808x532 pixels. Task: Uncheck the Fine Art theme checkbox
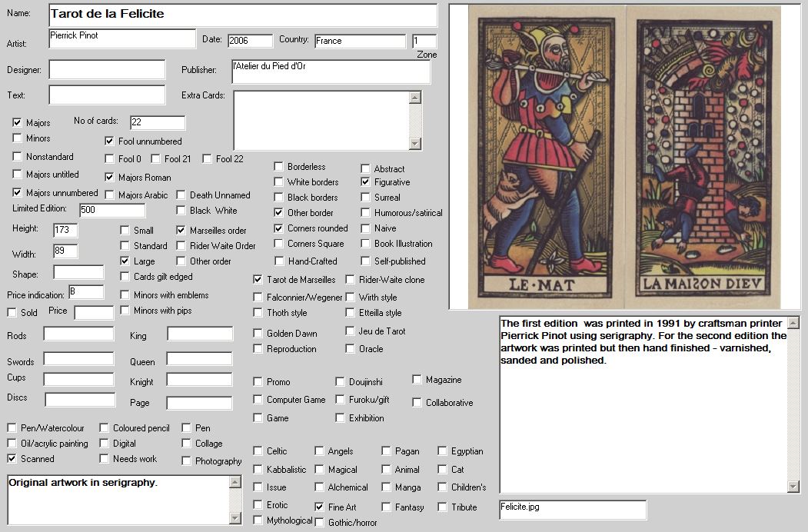(x=320, y=507)
